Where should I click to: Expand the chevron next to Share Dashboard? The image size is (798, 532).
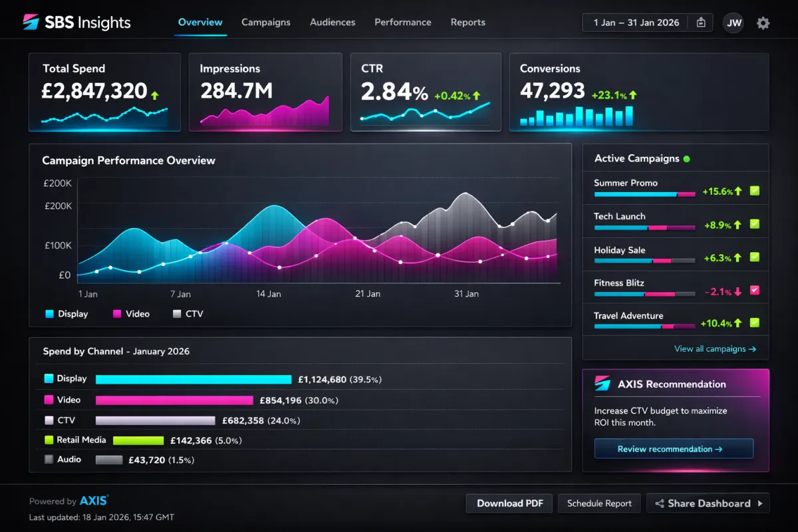coord(761,503)
